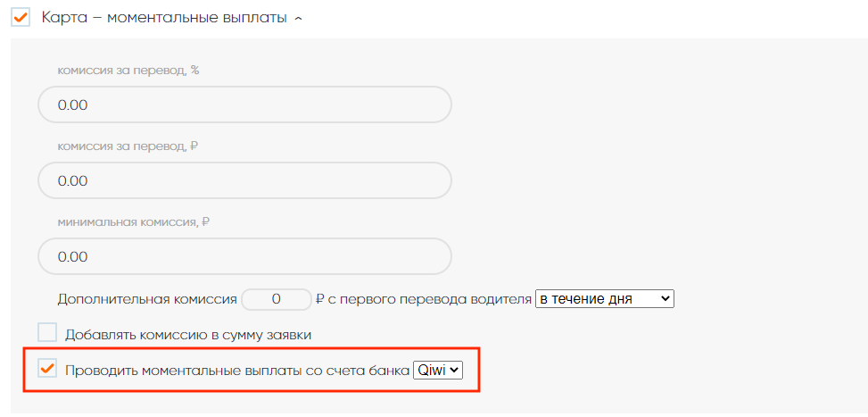Image resolution: width=868 pixels, height=417 pixels.
Task: Click the "Карта – моментальные выплаты" heading text
Action: click(164, 18)
